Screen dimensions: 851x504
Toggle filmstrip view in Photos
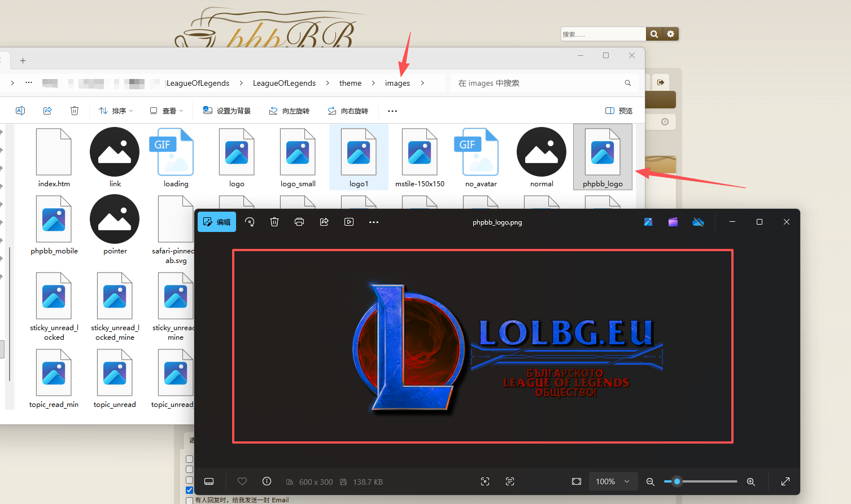coord(209,481)
